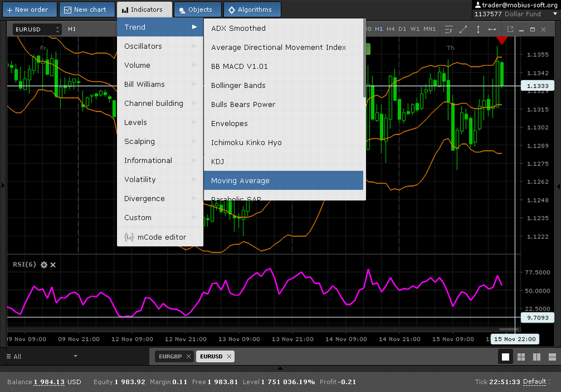
Task: Select the trend line drawing tool
Action: point(463,29)
